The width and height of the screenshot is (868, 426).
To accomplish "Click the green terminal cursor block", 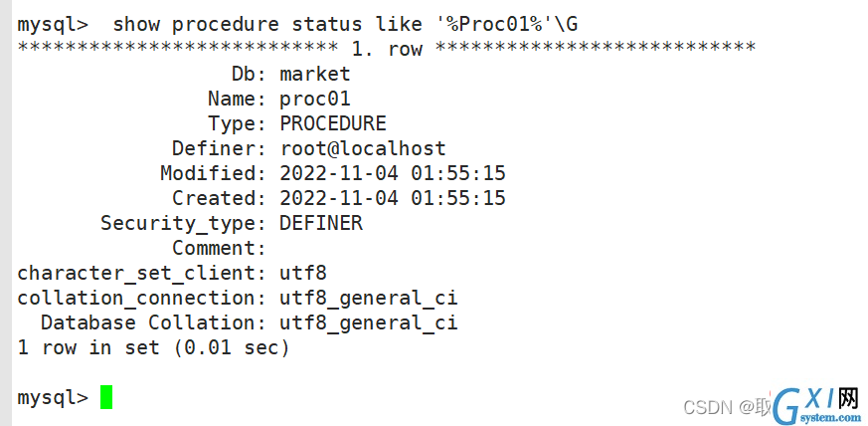I will coord(106,397).
